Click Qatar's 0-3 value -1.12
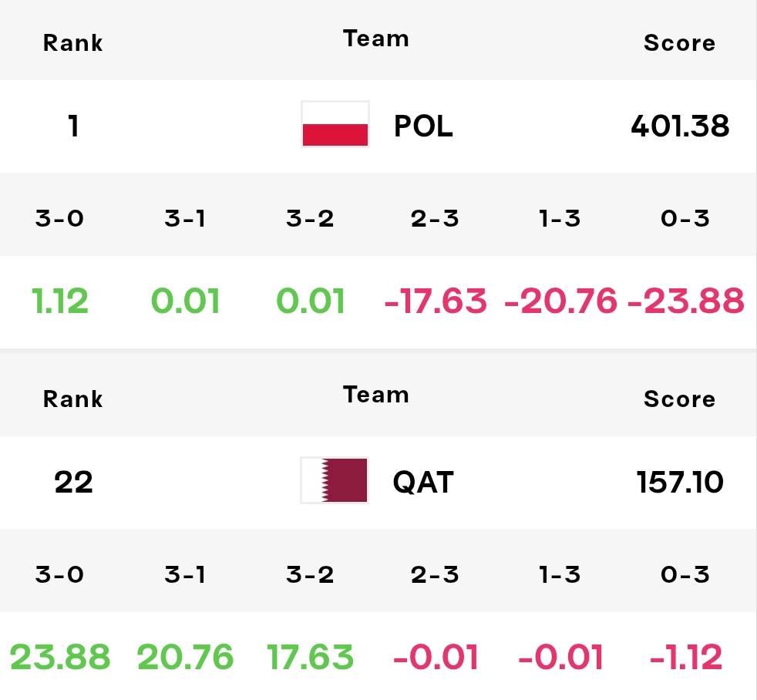The height and width of the screenshot is (700, 757). 686,657
